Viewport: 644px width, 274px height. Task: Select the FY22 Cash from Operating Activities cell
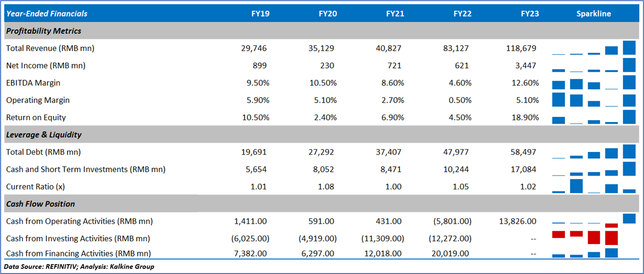pos(452,221)
